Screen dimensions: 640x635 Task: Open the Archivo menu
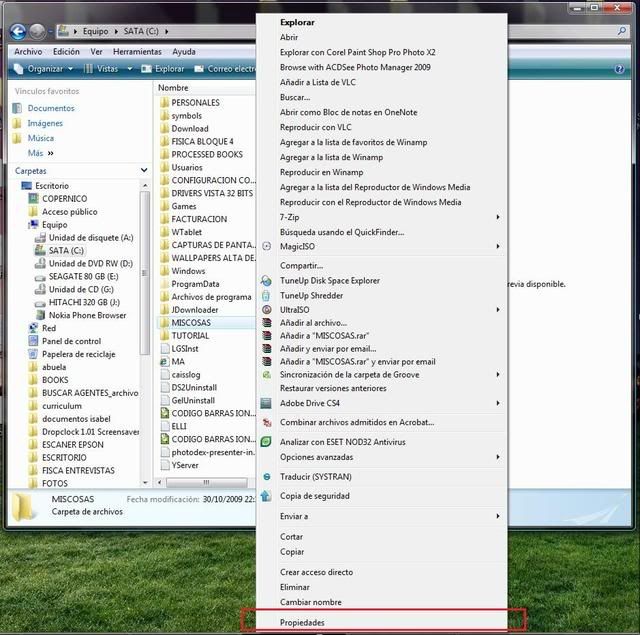(x=28, y=52)
